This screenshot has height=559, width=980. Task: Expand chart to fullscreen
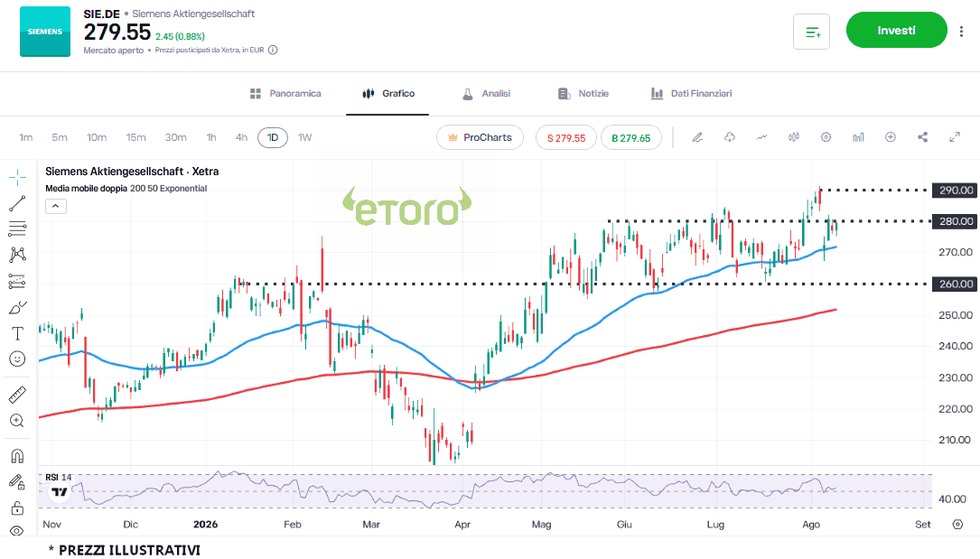click(955, 137)
